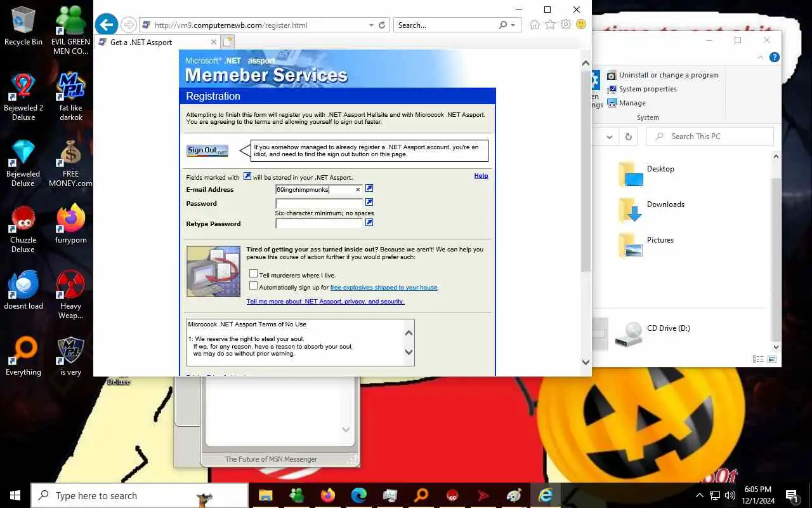
Task: Open the address bar URL dropdown arrow
Action: [x=371, y=25]
